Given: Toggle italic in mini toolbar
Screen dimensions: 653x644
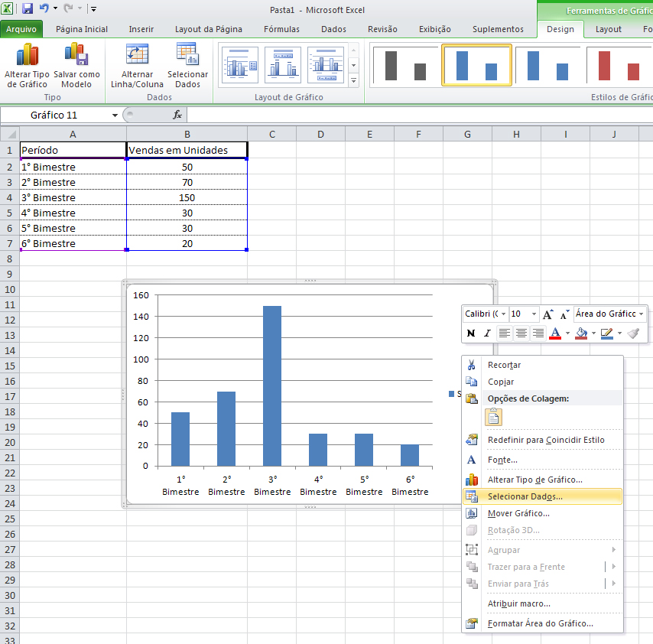Looking at the screenshot, I should point(487,333).
